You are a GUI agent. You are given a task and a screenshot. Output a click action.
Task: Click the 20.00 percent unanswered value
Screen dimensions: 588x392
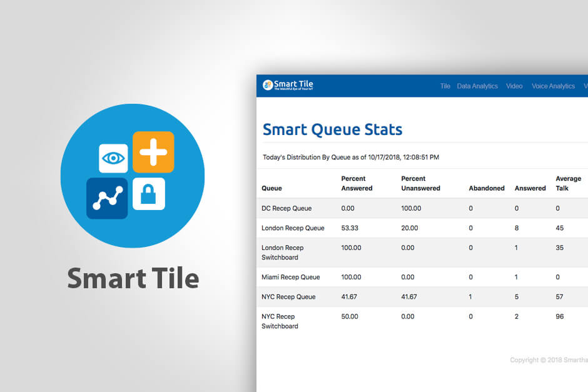tap(410, 228)
